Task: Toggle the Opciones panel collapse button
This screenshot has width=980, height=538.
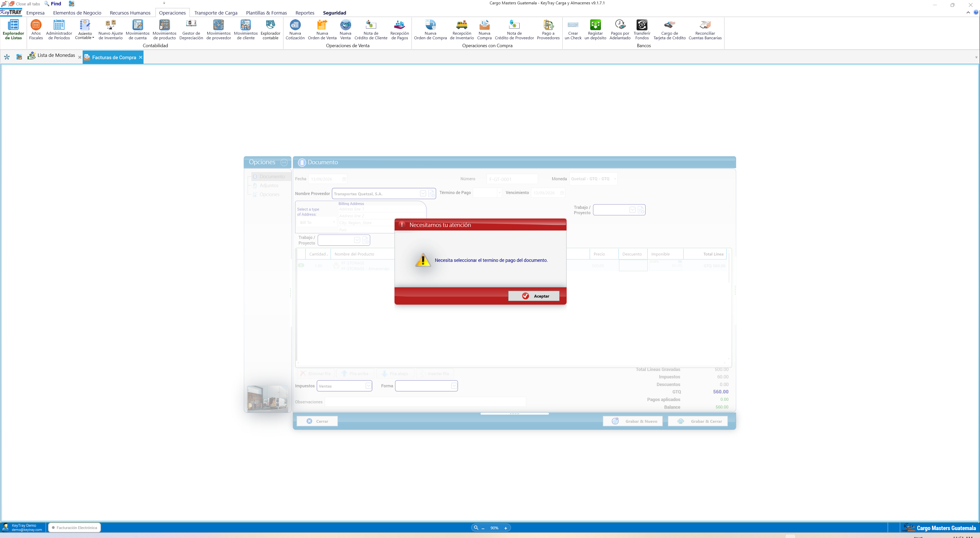Action: coord(284,162)
